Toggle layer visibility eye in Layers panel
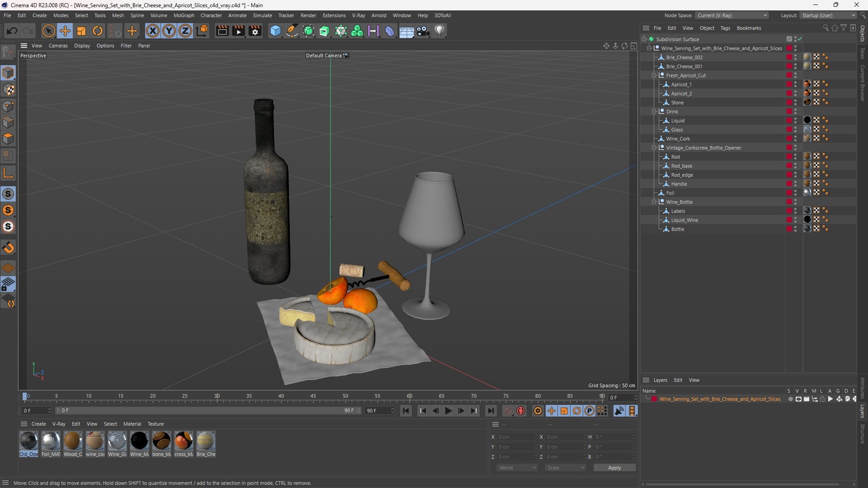 798,399
